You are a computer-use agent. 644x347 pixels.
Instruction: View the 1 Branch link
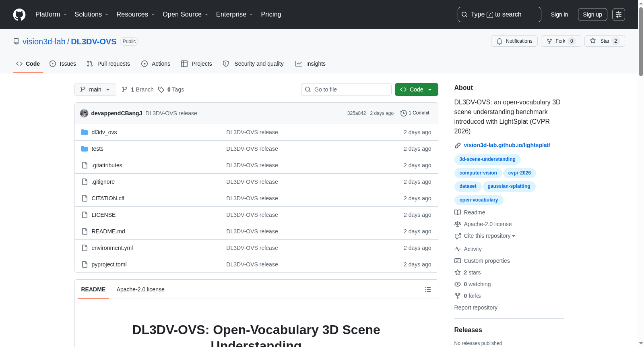138,89
